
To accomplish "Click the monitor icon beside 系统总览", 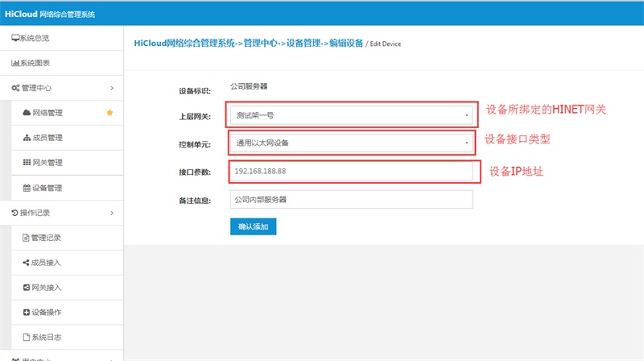I will (x=15, y=38).
